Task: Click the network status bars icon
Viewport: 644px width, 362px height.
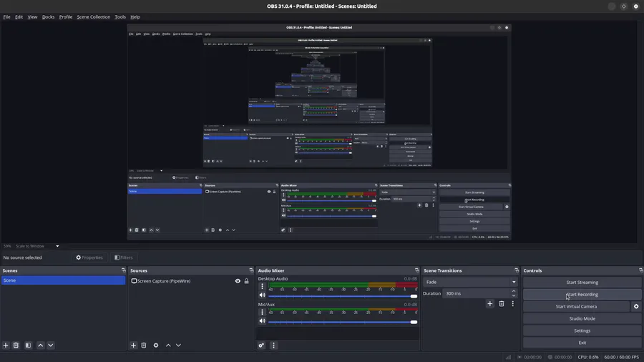Action: (509, 357)
